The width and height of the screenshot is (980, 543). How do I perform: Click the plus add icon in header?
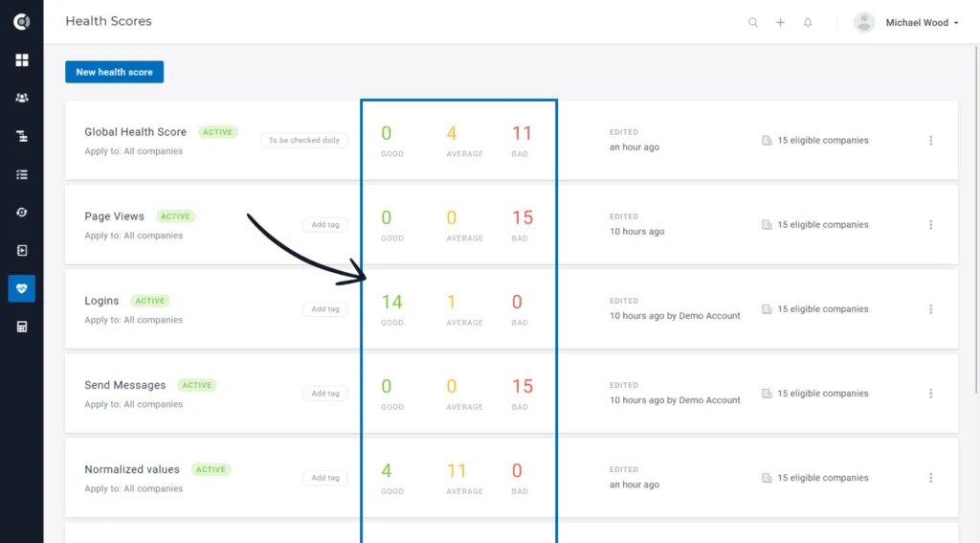pos(781,23)
